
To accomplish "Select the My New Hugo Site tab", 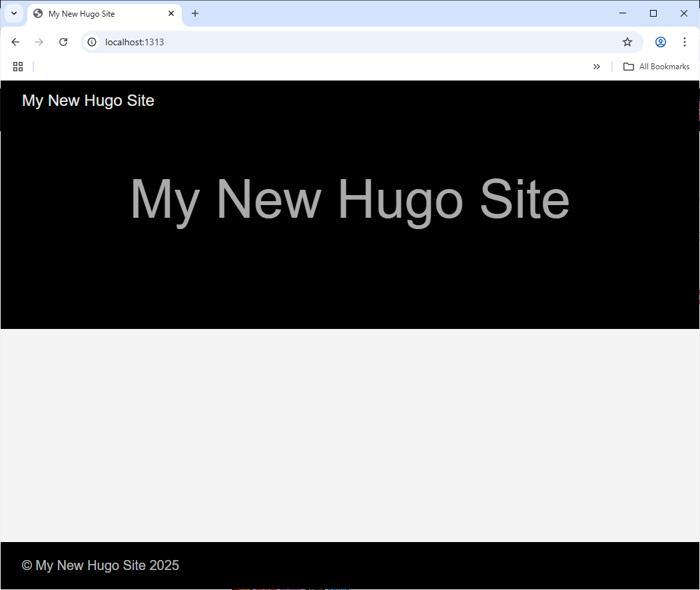I will [x=93, y=13].
